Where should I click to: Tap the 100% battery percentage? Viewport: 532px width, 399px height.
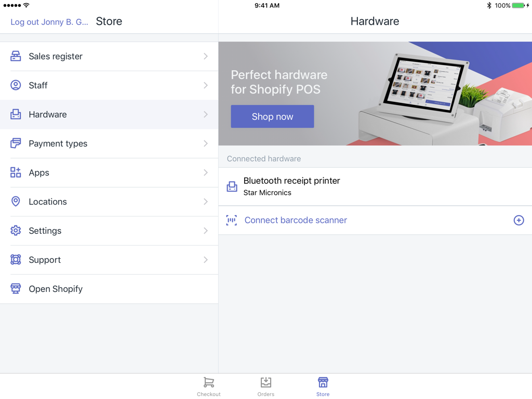pos(502,5)
